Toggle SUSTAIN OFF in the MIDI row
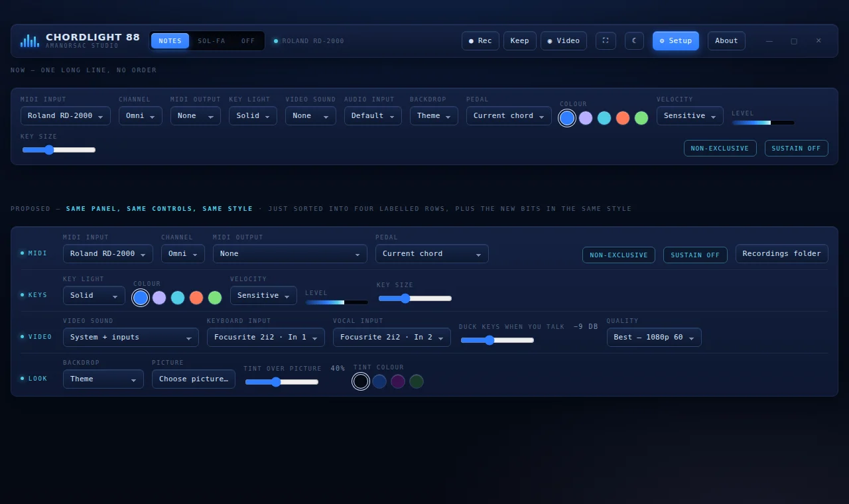The height and width of the screenshot is (504, 849). pos(695,255)
